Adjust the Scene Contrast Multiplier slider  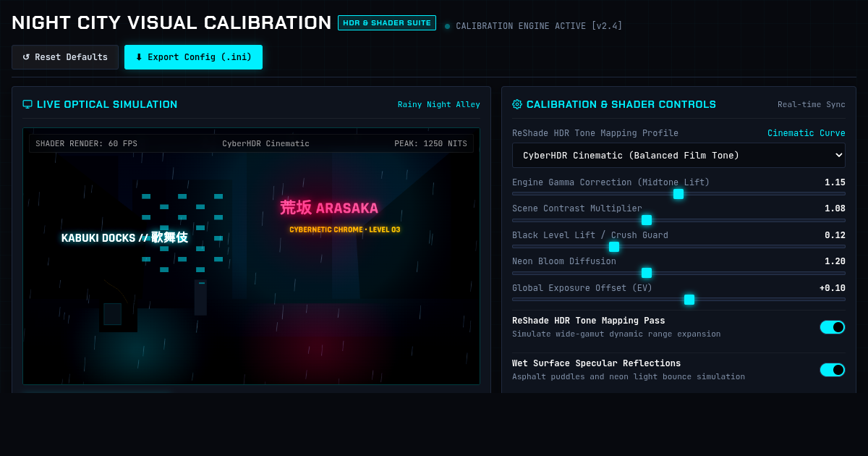tap(678, 220)
